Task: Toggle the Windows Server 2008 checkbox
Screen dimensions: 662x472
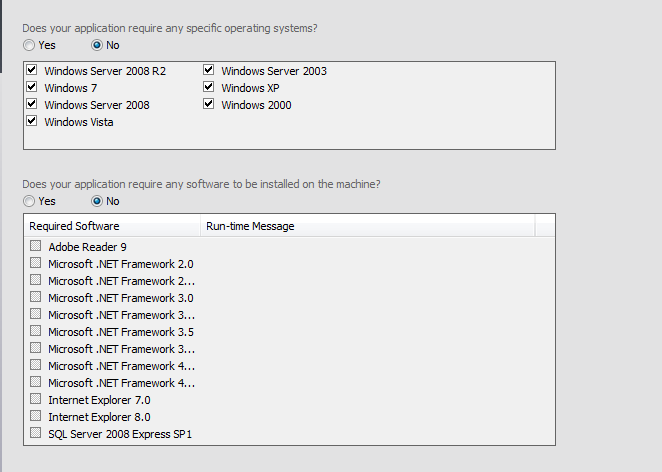Action: click(32, 105)
